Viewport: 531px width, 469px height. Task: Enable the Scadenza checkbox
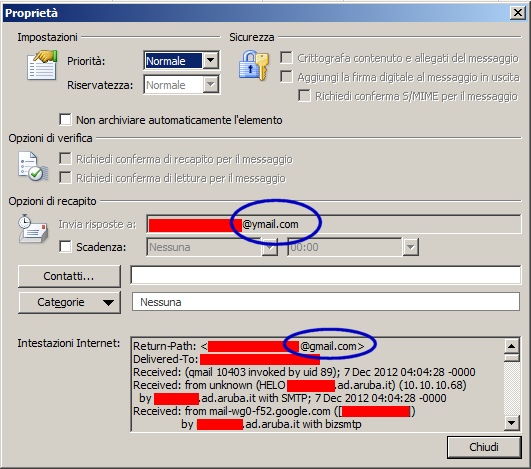tap(65, 247)
